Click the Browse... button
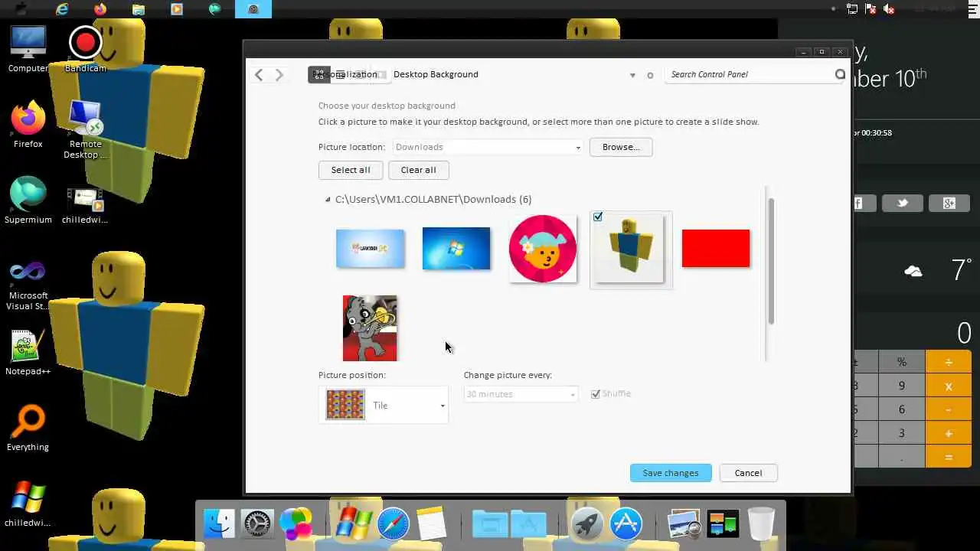The width and height of the screenshot is (980, 551). 621,147
